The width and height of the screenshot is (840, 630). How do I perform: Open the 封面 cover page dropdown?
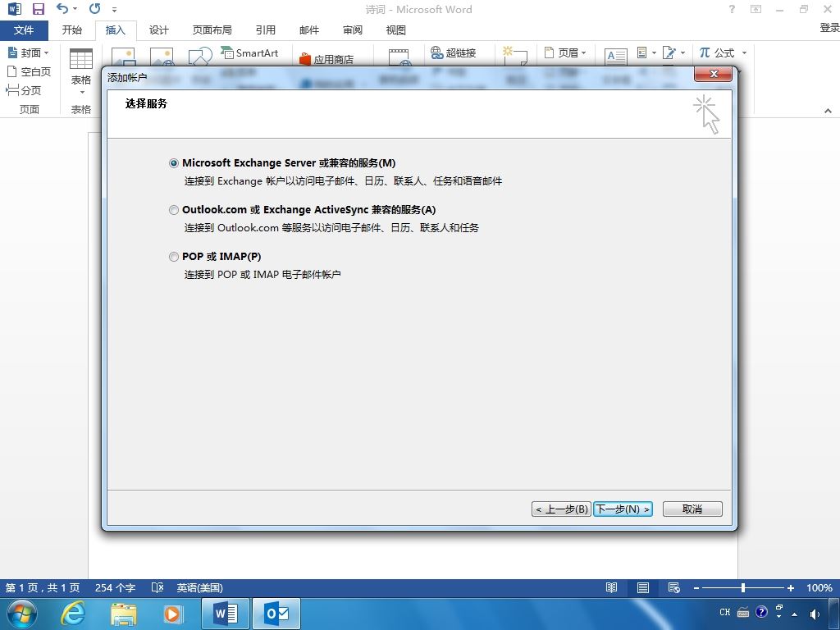coord(29,52)
